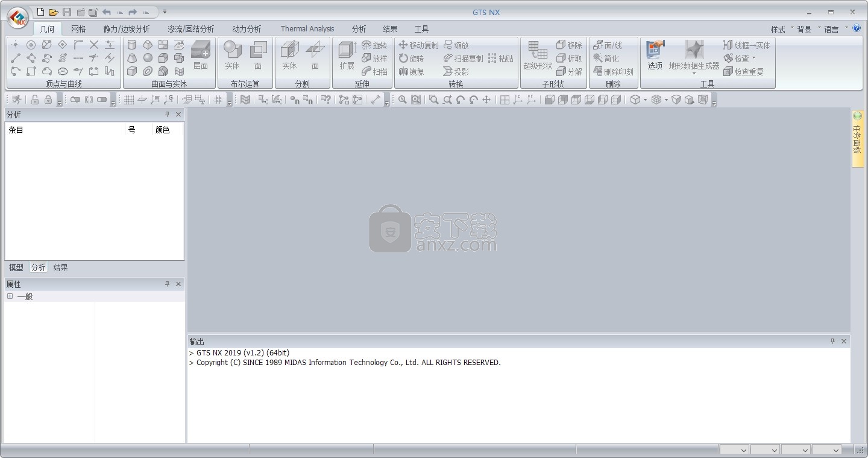Switch to the 结果 ribbon tab

[390, 29]
